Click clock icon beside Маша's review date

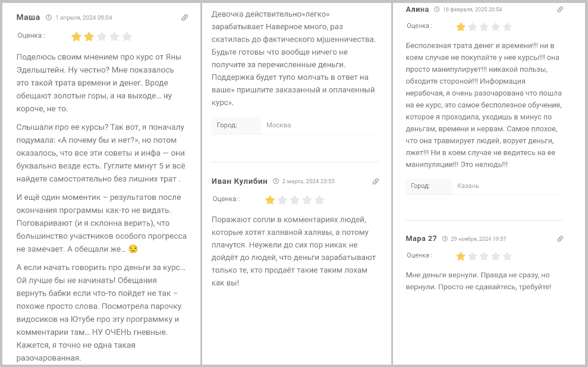click(49, 18)
